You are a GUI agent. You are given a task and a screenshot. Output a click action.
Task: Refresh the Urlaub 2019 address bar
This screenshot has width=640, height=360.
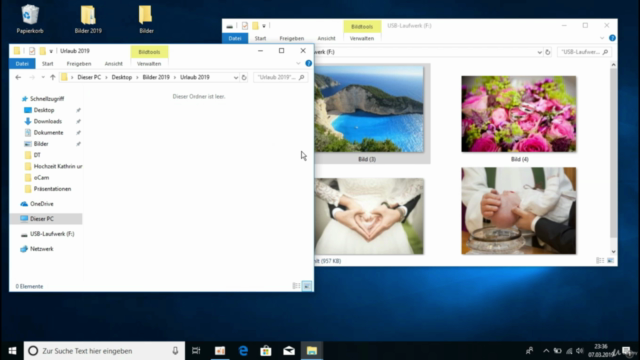coord(244,77)
